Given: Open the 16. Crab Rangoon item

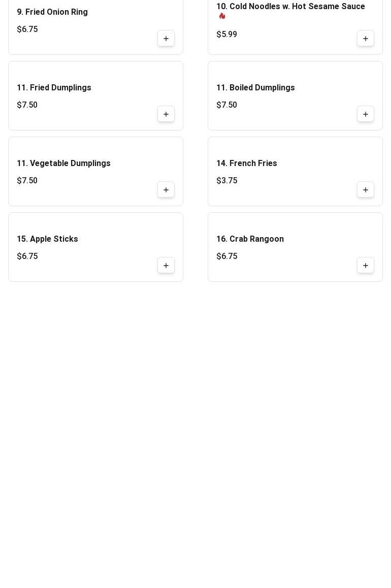Looking at the screenshot, I should (x=250, y=239).
